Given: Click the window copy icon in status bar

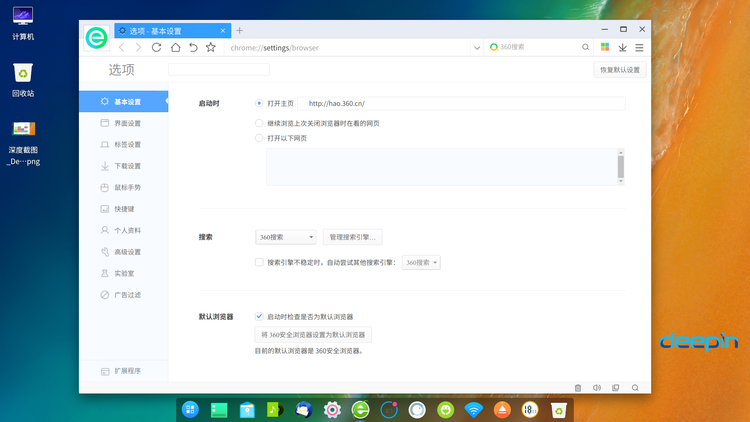Looking at the screenshot, I should [x=616, y=388].
